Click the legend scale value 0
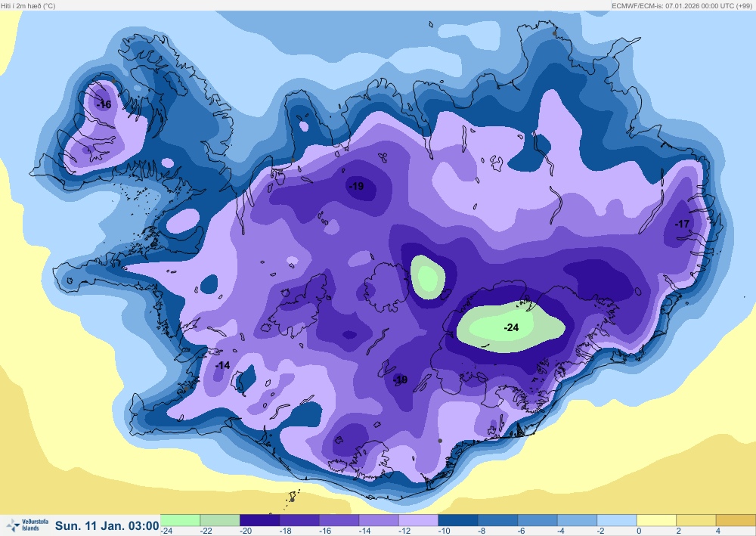The height and width of the screenshot is (536, 756). 639,531
